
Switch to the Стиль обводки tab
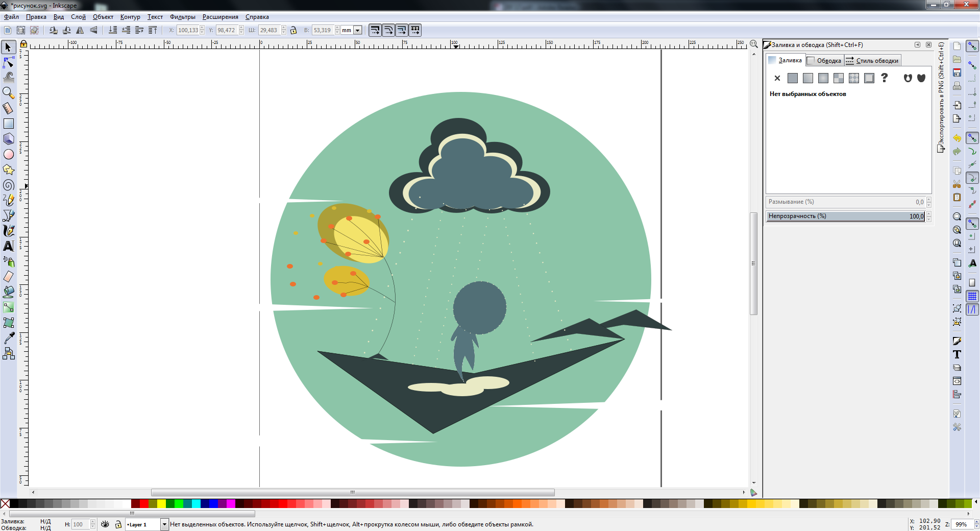(872, 61)
